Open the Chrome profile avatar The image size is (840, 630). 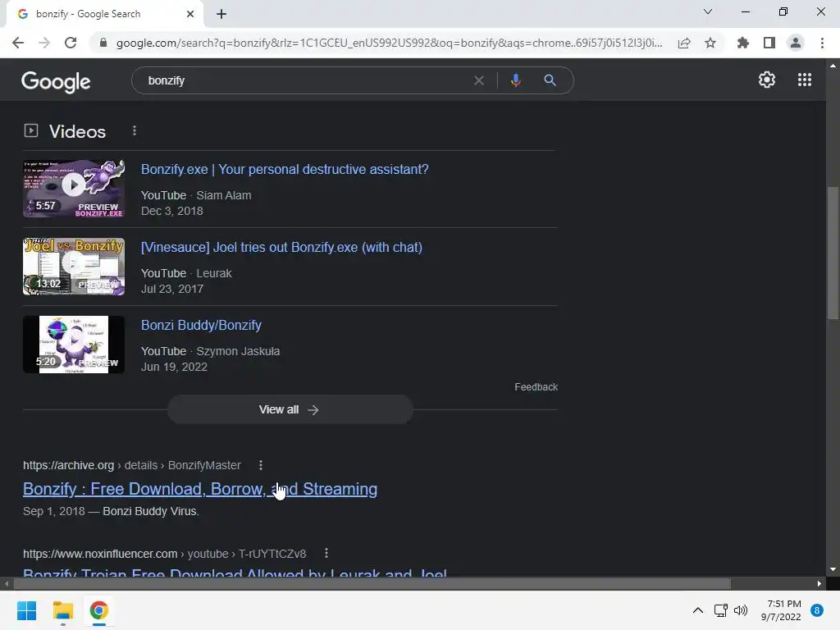[x=796, y=43]
